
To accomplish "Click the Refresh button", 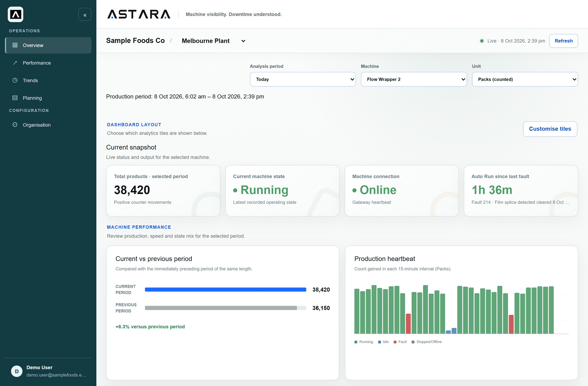I will pyautogui.click(x=564, y=41).
